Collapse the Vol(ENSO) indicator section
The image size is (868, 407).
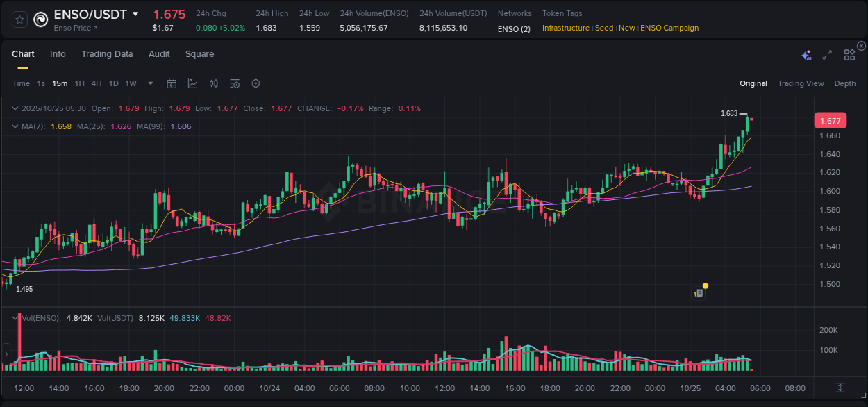tap(15, 317)
